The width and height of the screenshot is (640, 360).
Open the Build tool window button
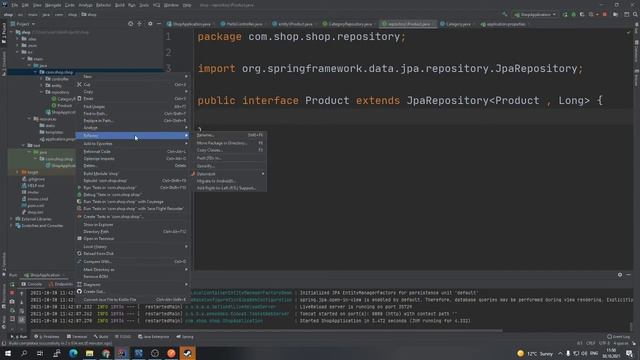(x=101, y=337)
